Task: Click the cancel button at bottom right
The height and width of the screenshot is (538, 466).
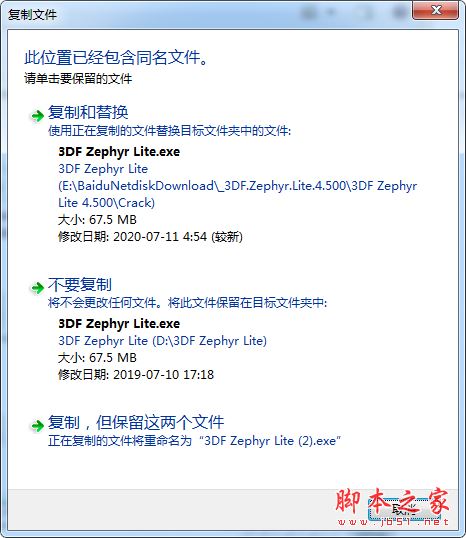Action: coord(405,510)
